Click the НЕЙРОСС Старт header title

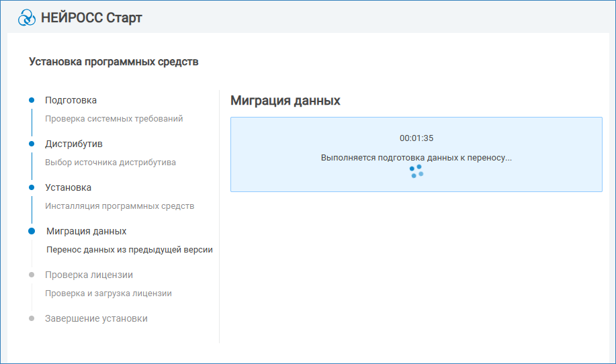pos(91,17)
